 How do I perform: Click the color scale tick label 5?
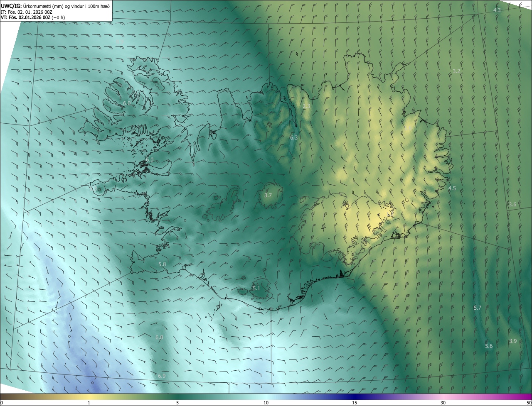[177, 403]
